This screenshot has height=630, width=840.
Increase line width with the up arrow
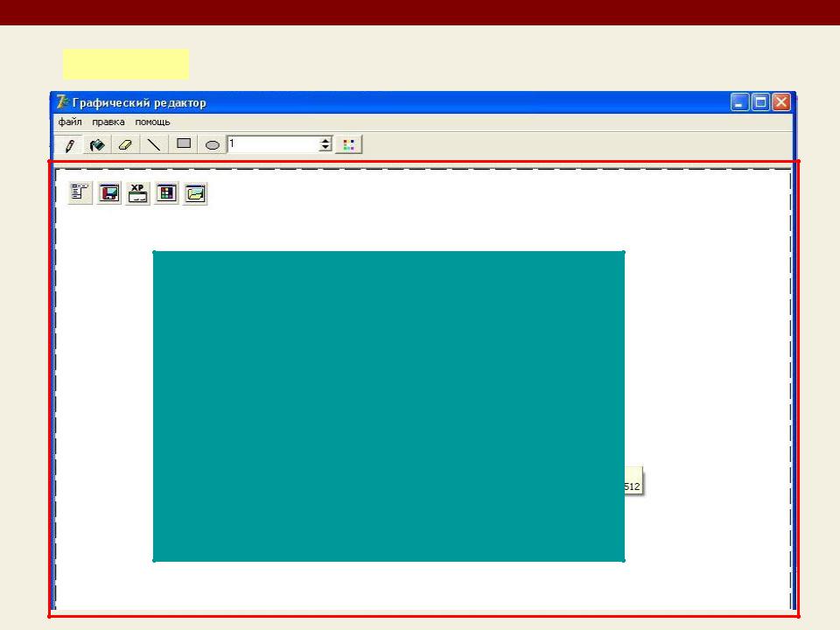[325, 141]
